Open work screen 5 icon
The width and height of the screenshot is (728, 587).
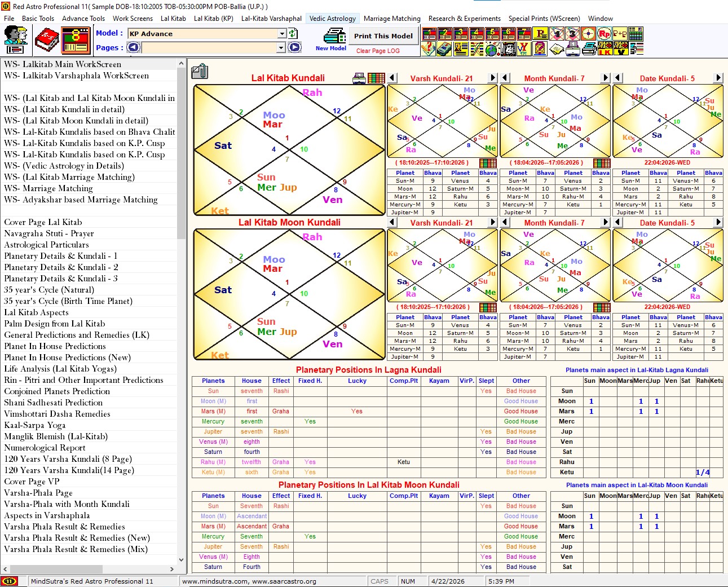pos(492,34)
